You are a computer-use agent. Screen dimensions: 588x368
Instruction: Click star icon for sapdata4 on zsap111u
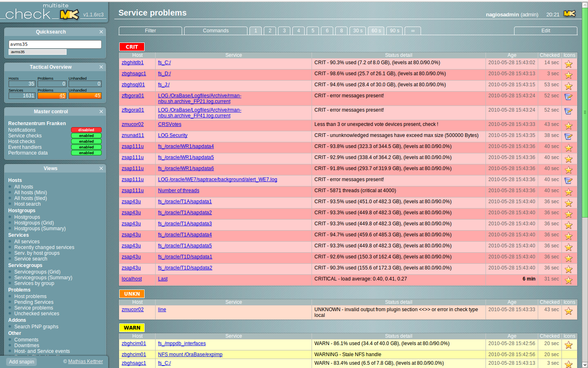tap(568, 148)
